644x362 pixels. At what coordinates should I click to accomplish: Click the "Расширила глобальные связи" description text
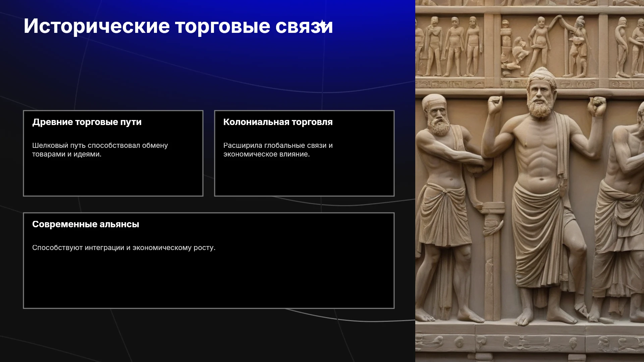pyautogui.click(x=278, y=150)
